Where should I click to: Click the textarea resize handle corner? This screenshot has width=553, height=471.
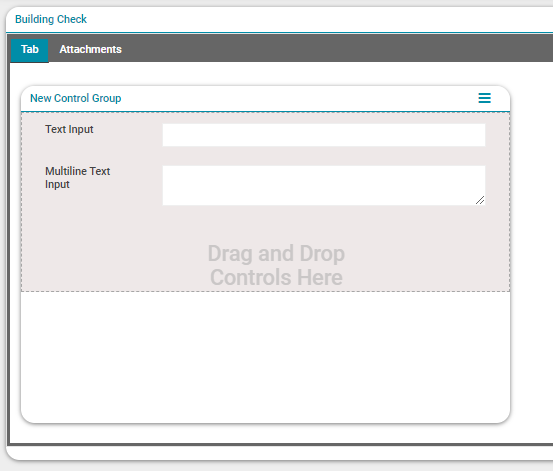[x=480, y=200]
